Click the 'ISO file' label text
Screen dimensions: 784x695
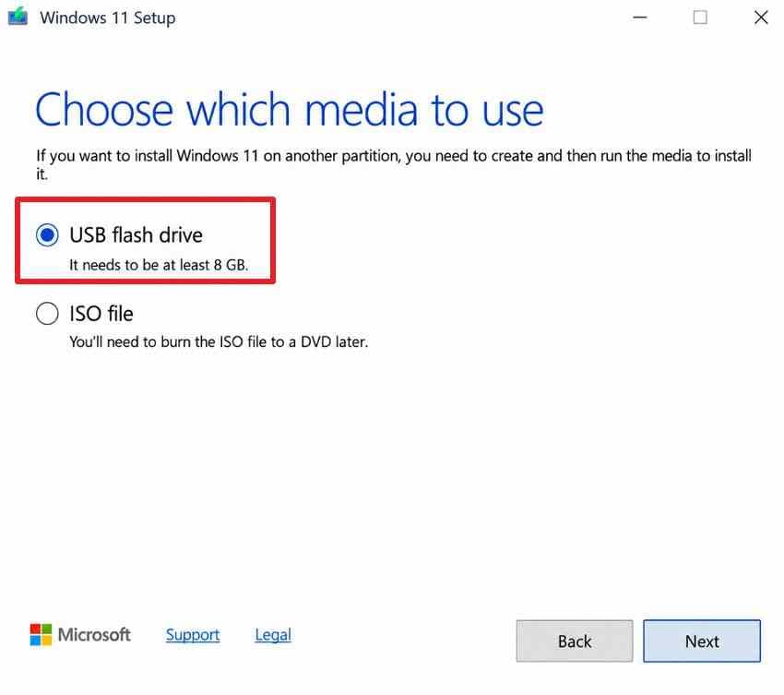tap(101, 314)
